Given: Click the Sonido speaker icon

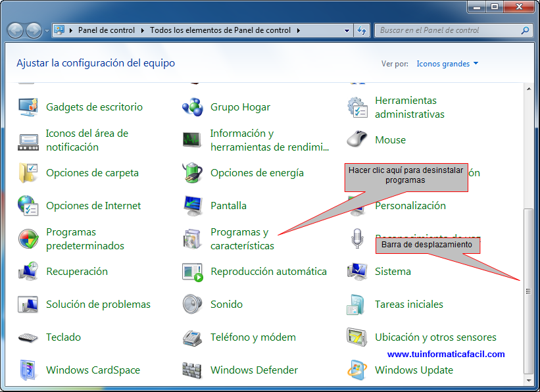Looking at the screenshot, I should (x=192, y=304).
